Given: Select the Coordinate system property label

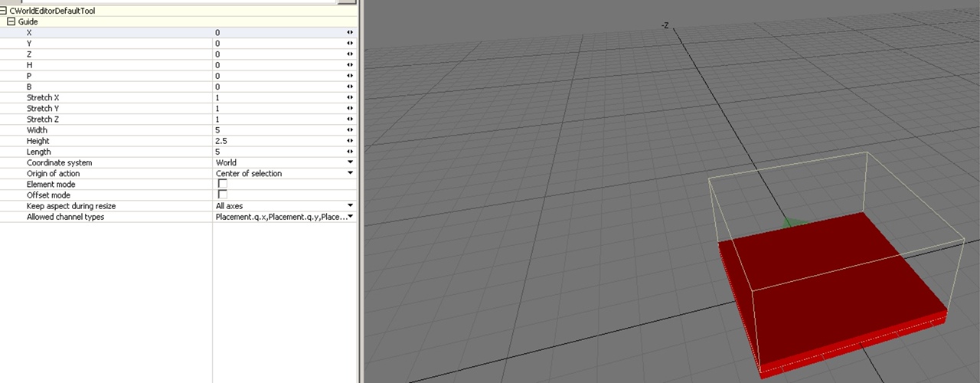Looking at the screenshot, I should tap(59, 162).
